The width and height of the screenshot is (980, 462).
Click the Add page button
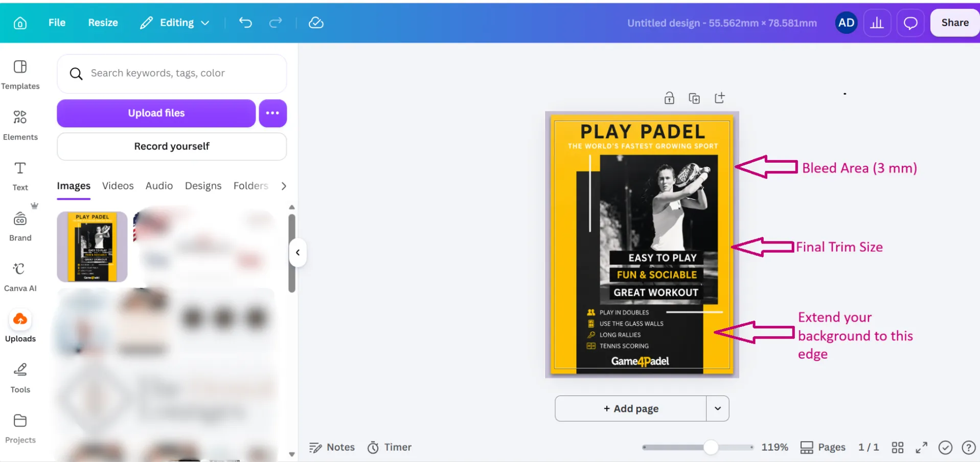click(631, 408)
